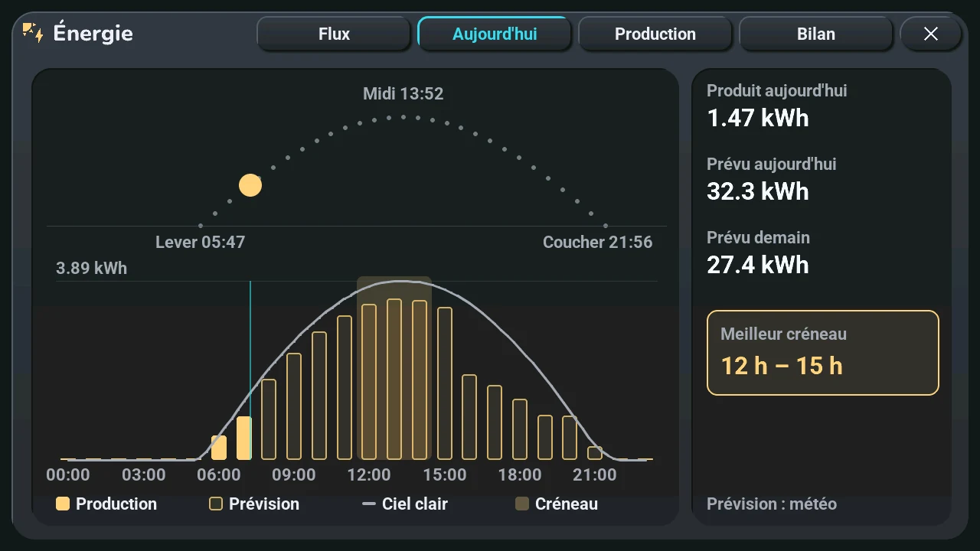Click the "Prévision : météo" footer text
This screenshot has height=551, width=980.
[x=772, y=504]
